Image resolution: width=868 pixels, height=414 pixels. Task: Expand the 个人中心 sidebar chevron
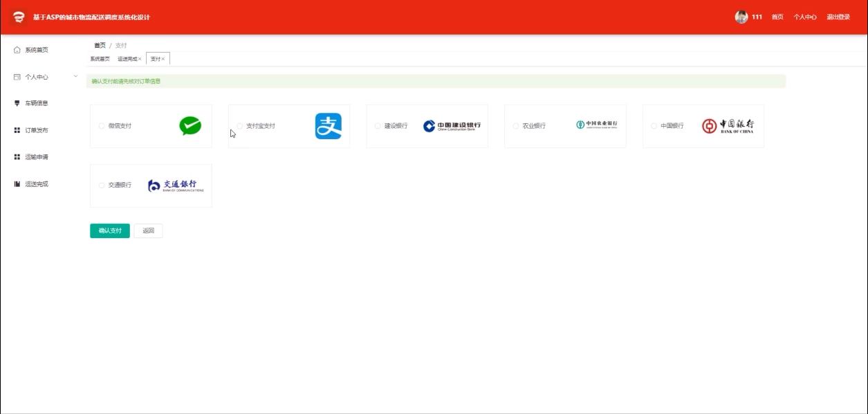pos(75,76)
